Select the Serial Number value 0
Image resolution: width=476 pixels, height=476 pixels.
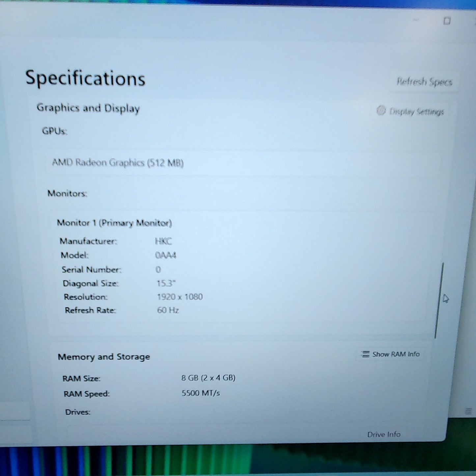coord(158,269)
